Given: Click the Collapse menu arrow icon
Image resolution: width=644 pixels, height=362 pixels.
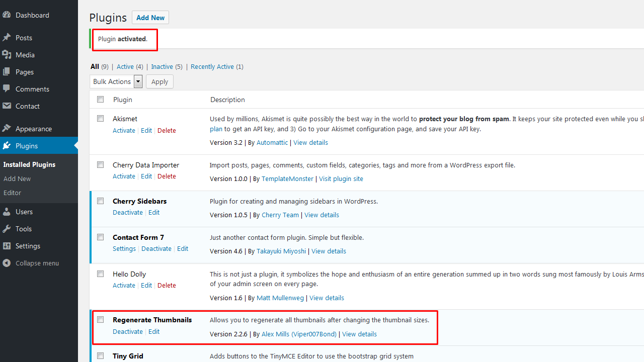Looking at the screenshot, I should click(x=7, y=263).
